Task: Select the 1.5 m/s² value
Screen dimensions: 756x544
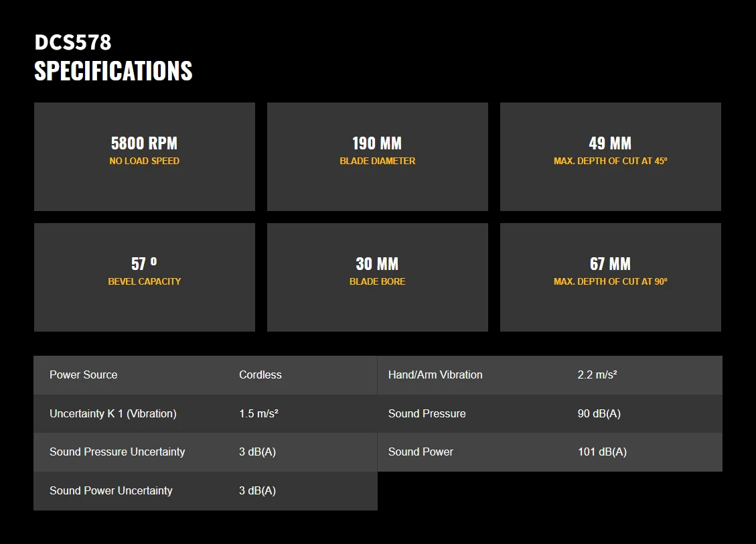Action: [259, 414]
